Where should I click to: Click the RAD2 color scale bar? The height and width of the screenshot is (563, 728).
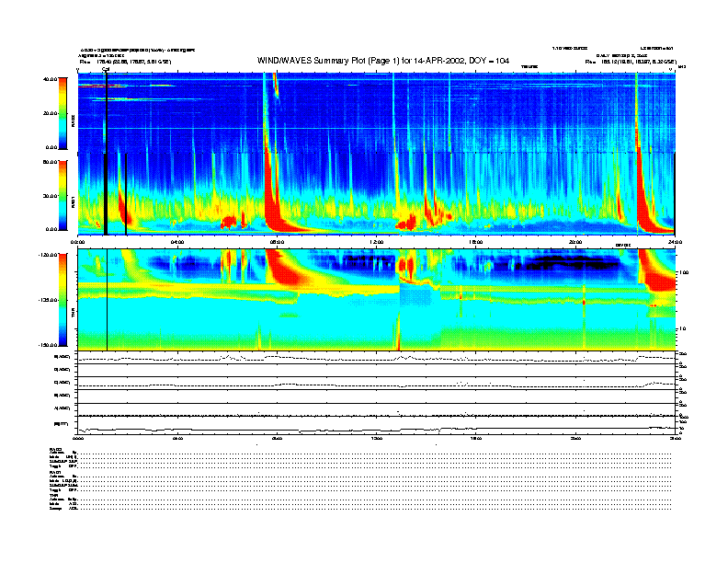coord(63,113)
